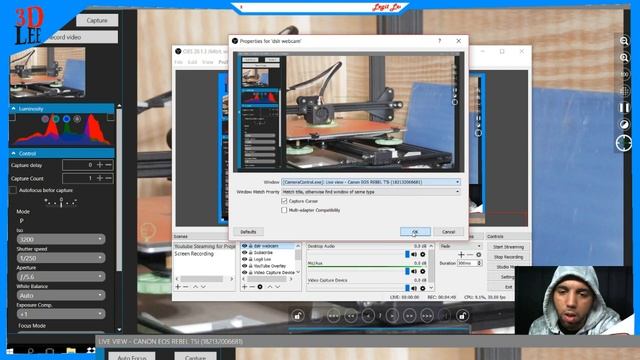
Task: Increase Capture delay with plus
Action: (100, 165)
